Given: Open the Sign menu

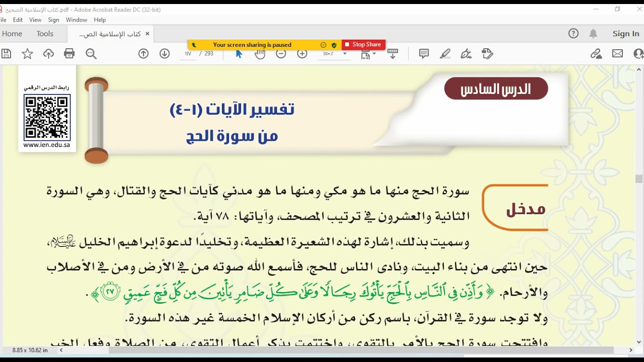Looking at the screenshot, I should [54, 20].
